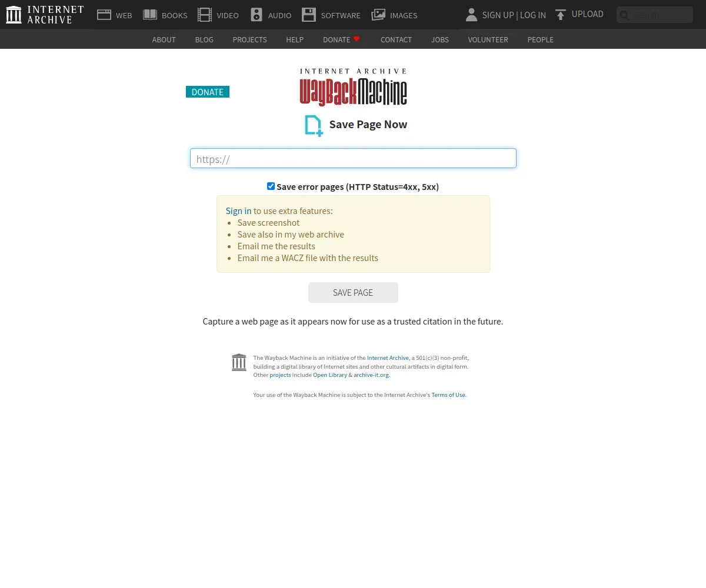The height and width of the screenshot is (588, 706).
Task: Click the SAVE PAGE button
Action: tap(353, 292)
